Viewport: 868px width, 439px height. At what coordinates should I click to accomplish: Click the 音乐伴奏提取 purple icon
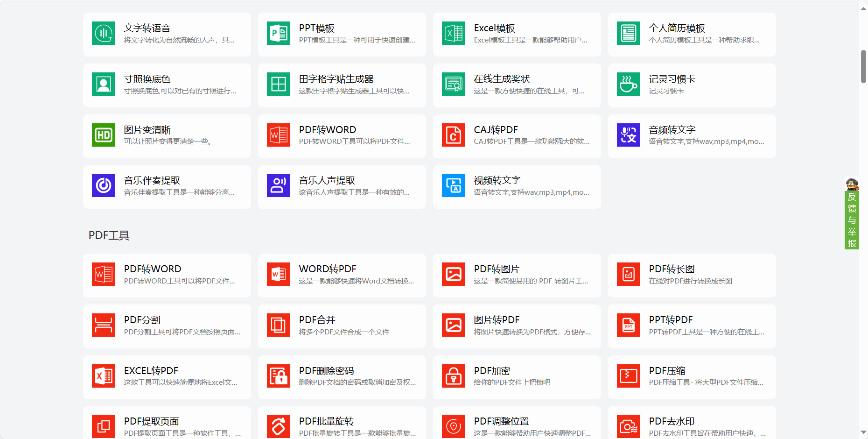103,186
